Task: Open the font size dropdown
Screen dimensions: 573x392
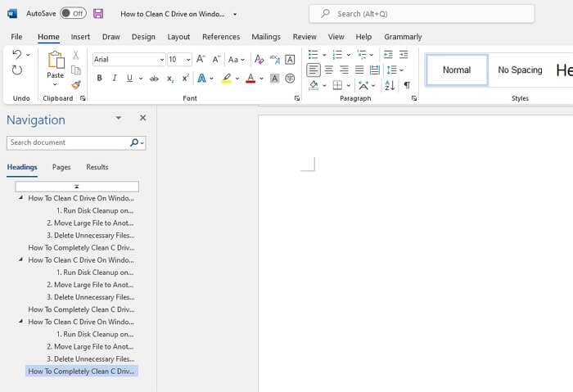Action: pyautogui.click(x=188, y=60)
